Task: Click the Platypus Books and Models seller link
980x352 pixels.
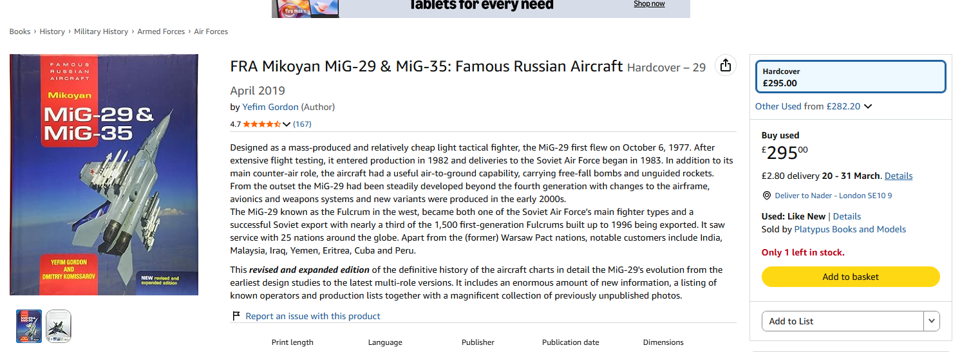Action: 850,229
